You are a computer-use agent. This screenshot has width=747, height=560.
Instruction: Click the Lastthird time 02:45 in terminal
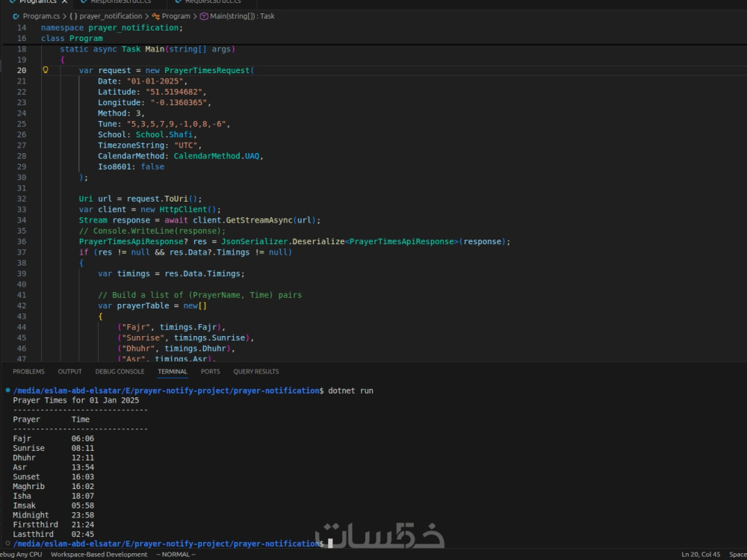click(x=83, y=534)
